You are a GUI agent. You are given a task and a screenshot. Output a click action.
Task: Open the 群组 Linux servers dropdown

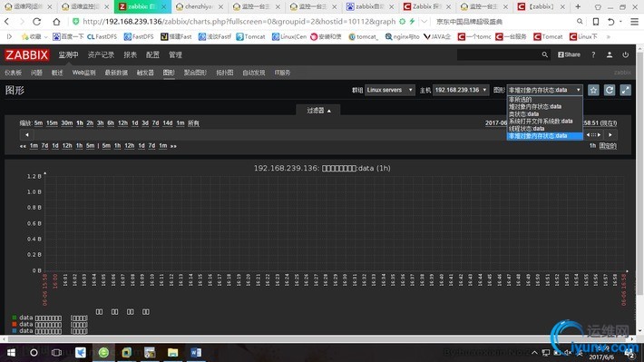click(389, 90)
